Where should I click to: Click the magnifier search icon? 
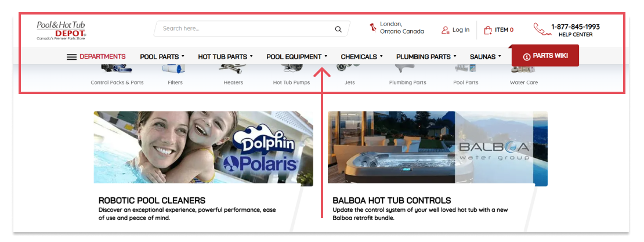(x=338, y=29)
